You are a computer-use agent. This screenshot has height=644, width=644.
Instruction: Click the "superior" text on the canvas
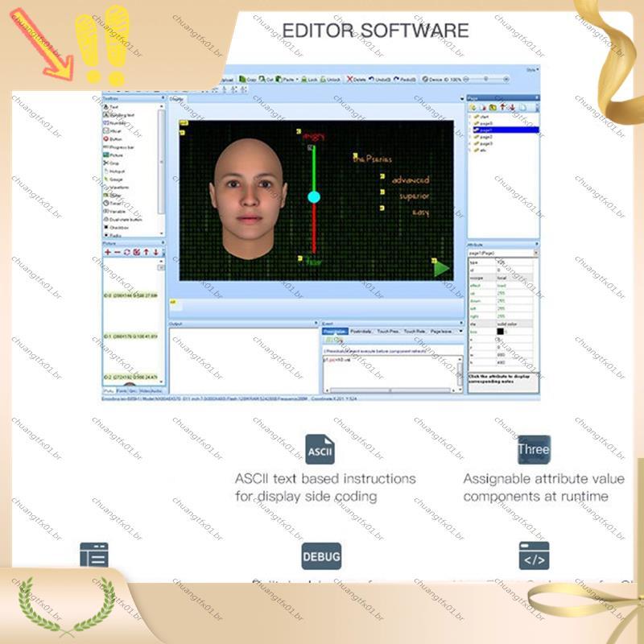point(414,196)
